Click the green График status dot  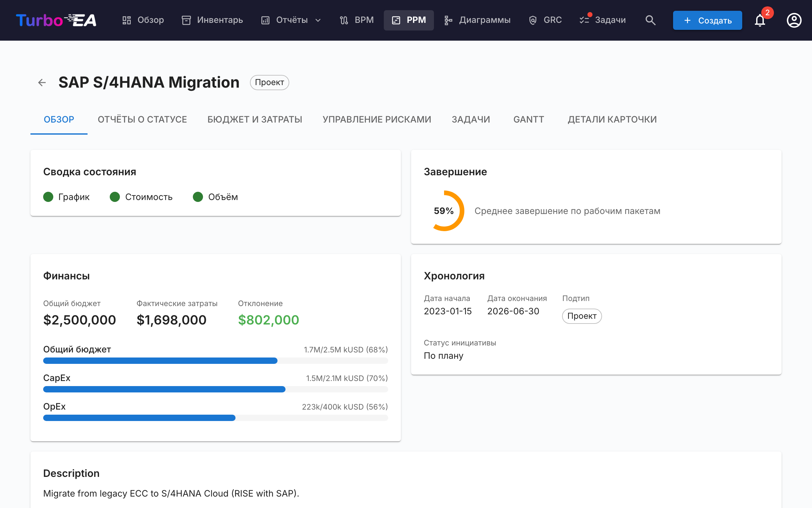(48, 197)
